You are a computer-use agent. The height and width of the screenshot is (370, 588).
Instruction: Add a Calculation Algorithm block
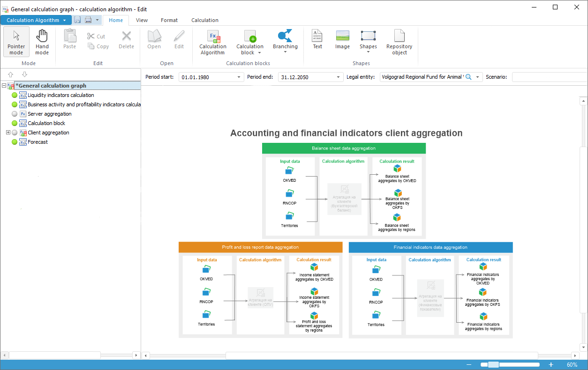pos(213,42)
